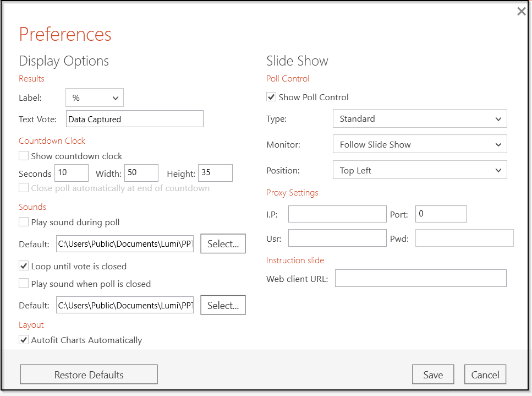Viewport: 532px width, 396px height.
Task: Tick Play sound when poll is closed
Action: (x=24, y=284)
